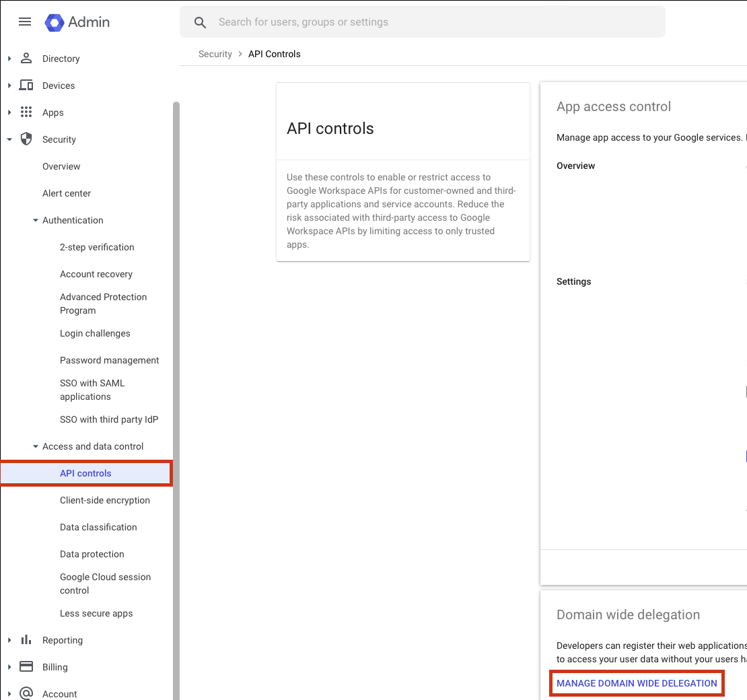Click API Controls breadcrumb
Viewport: 747px width, 700px height.
275,54
